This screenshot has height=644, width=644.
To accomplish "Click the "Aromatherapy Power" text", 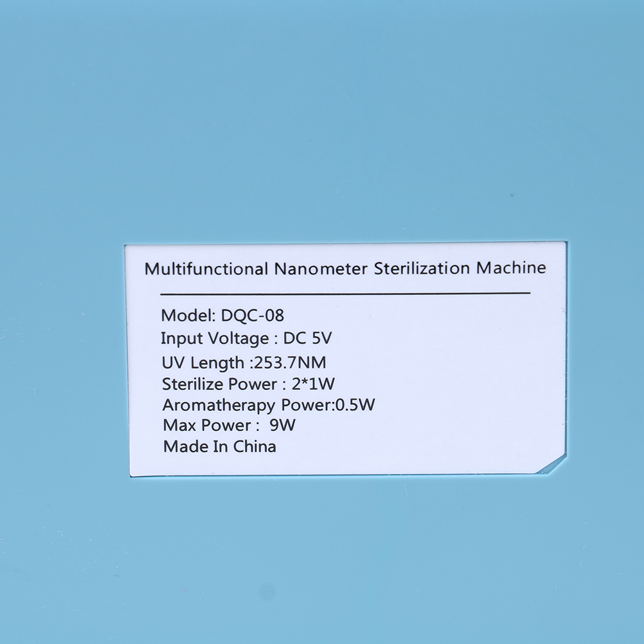I will (x=247, y=406).
